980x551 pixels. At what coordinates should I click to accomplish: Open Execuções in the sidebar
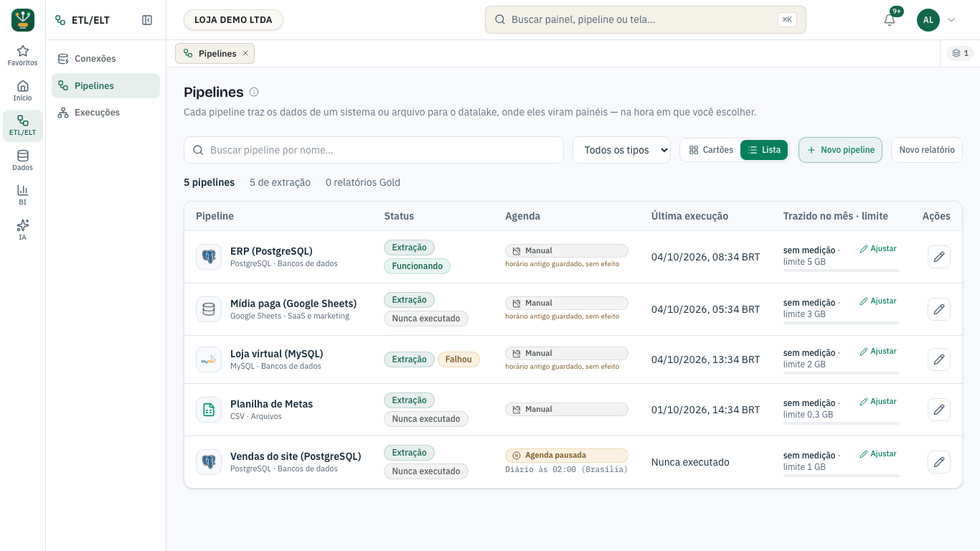click(105, 113)
